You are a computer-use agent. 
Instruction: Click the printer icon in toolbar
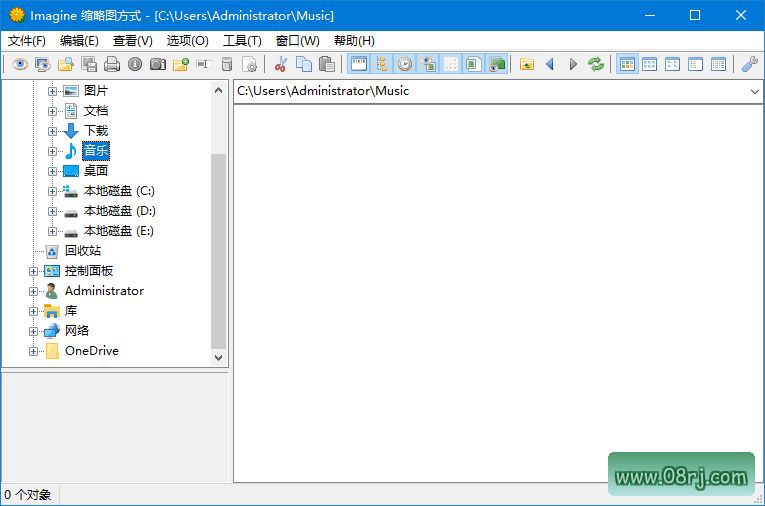coord(112,64)
